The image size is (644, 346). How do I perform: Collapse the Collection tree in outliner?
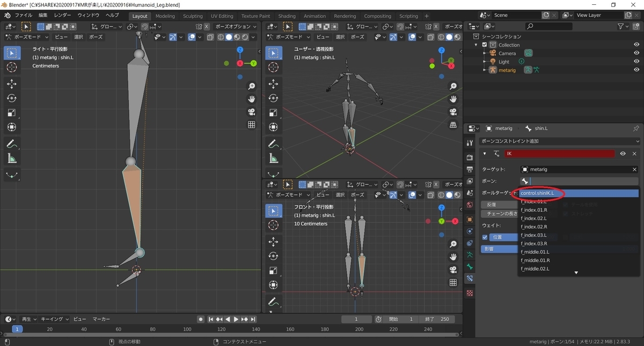click(477, 45)
